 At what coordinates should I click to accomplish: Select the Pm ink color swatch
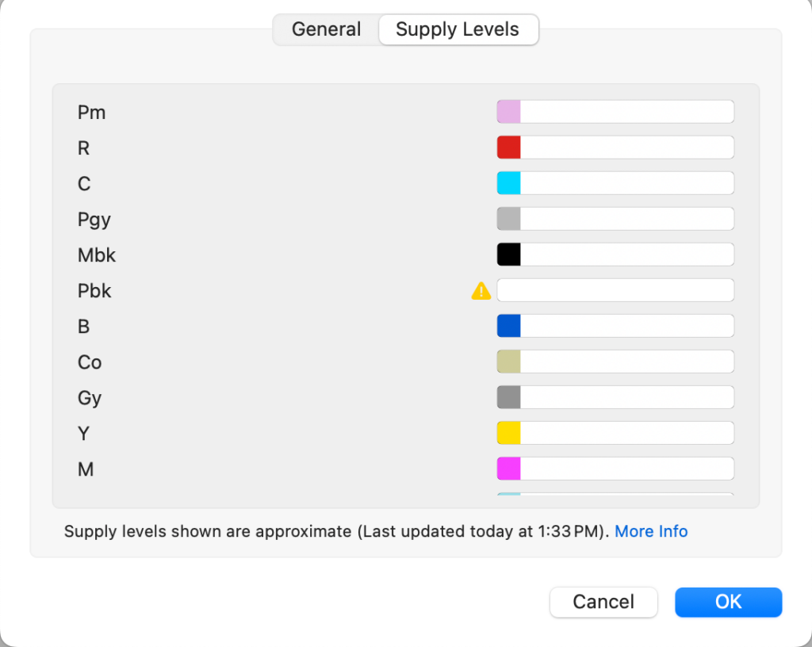[508, 111]
